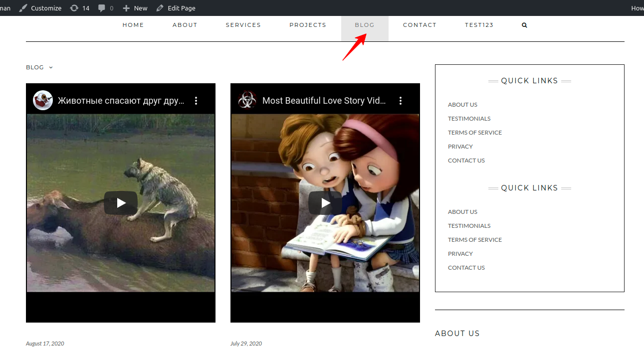Open Testimonials in first Quick Links list
644x349 pixels.
(469, 119)
